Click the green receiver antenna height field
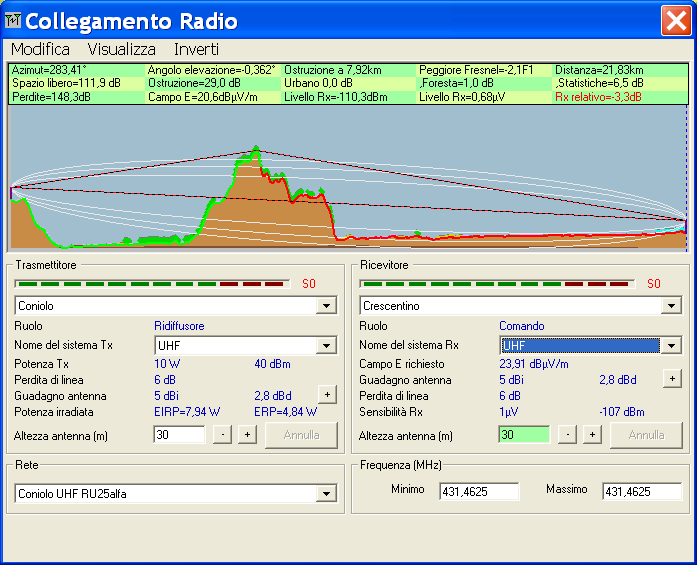Screen dimensions: 697x565 click(524, 434)
